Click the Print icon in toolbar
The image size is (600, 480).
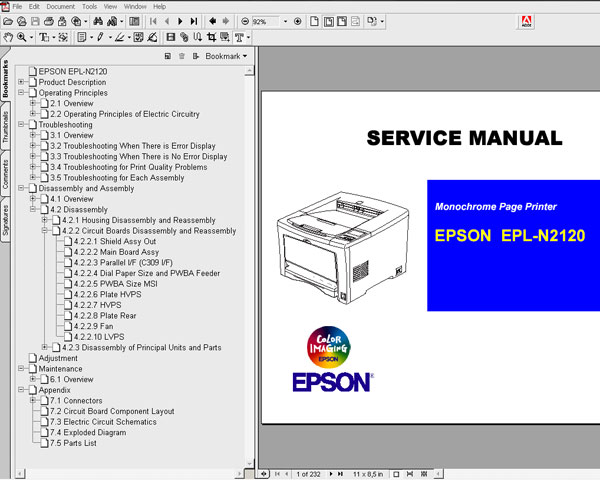pyautogui.click(x=49, y=21)
